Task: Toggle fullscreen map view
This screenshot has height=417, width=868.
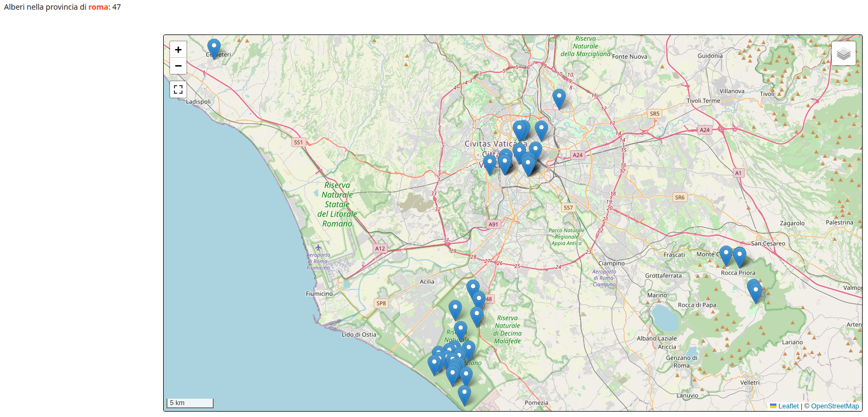Action: click(x=178, y=89)
